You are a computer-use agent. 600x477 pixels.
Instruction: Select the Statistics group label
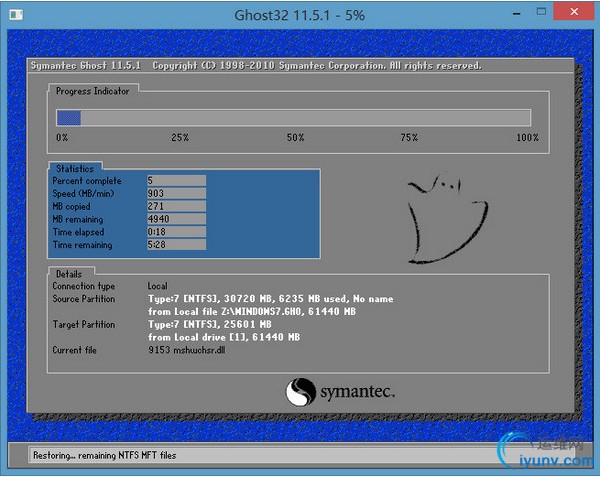point(75,169)
